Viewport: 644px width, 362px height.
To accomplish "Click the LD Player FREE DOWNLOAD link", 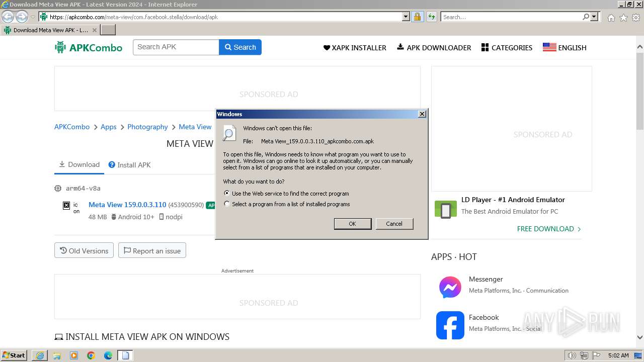I will [x=549, y=229].
